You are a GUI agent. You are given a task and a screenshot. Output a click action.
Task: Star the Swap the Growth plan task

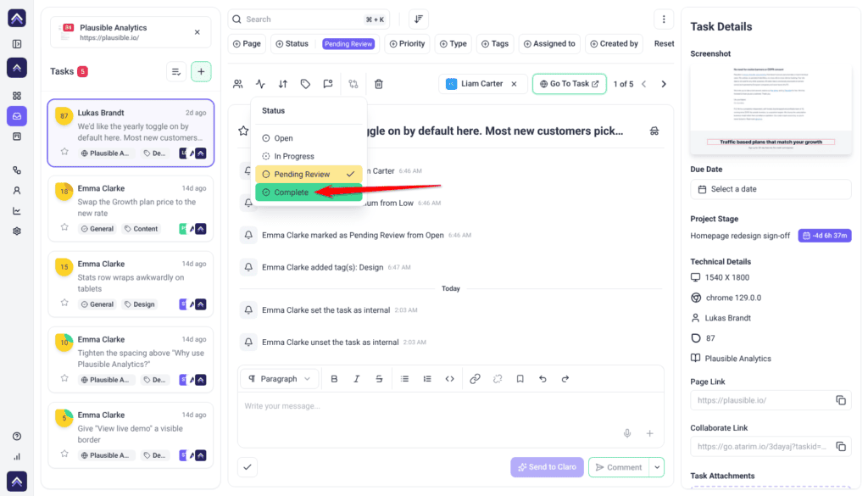tap(64, 227)
